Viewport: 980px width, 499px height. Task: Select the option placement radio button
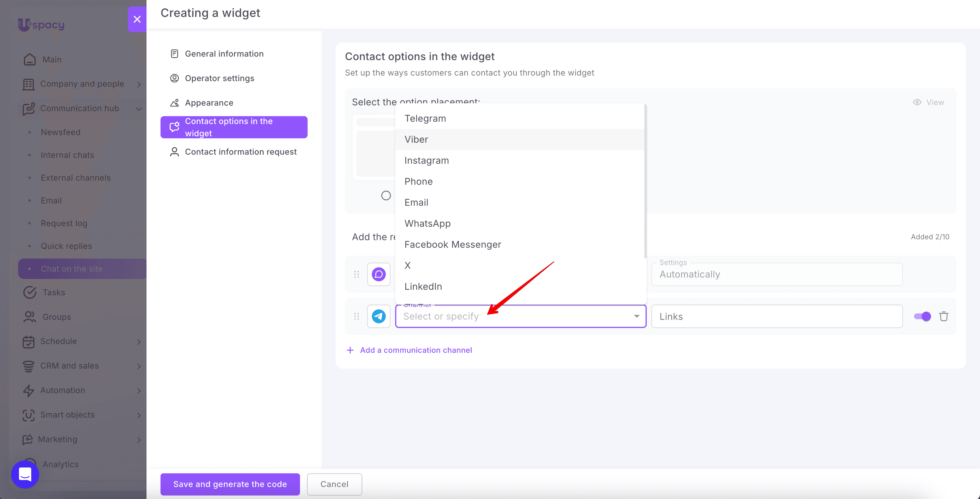pos(386,196)
